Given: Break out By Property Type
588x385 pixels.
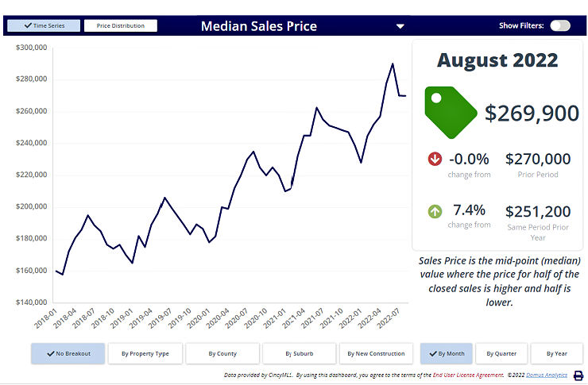Looking at the screenshot, I should point(145,353).
